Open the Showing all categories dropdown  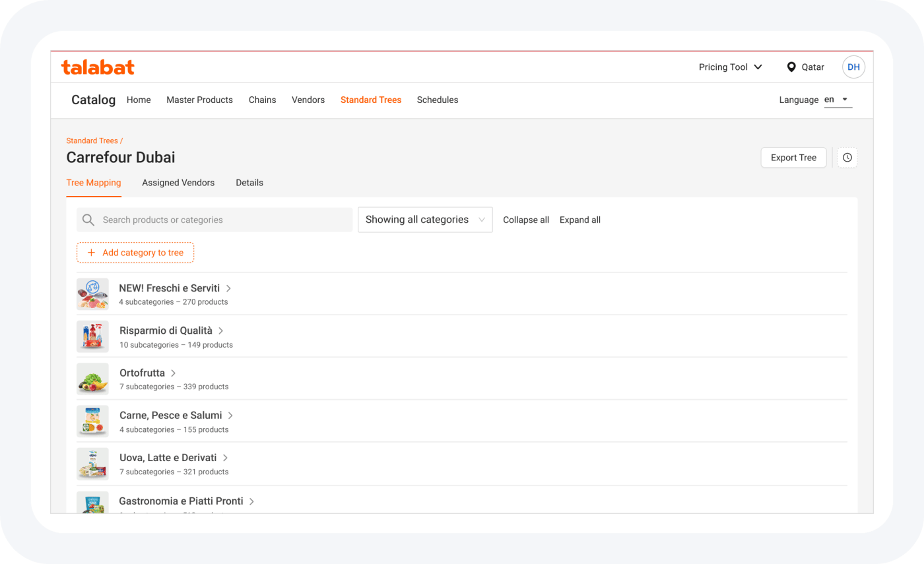pos(425,220)
